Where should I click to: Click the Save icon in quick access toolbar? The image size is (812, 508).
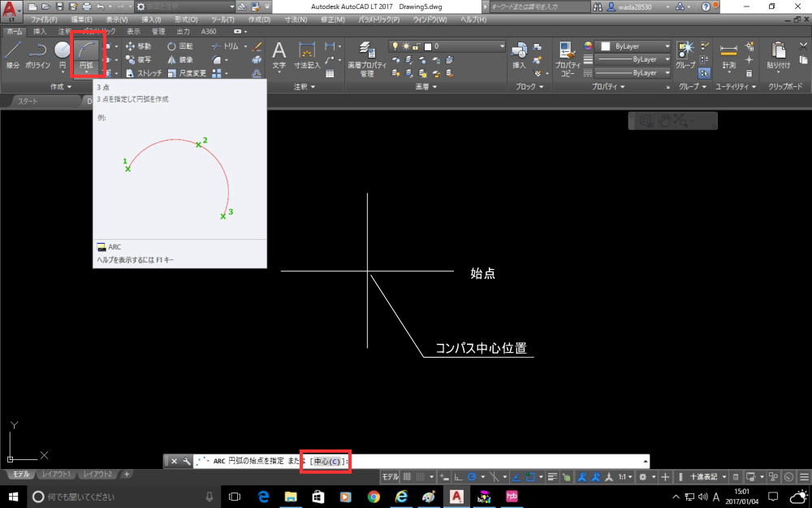coord(59,7)
